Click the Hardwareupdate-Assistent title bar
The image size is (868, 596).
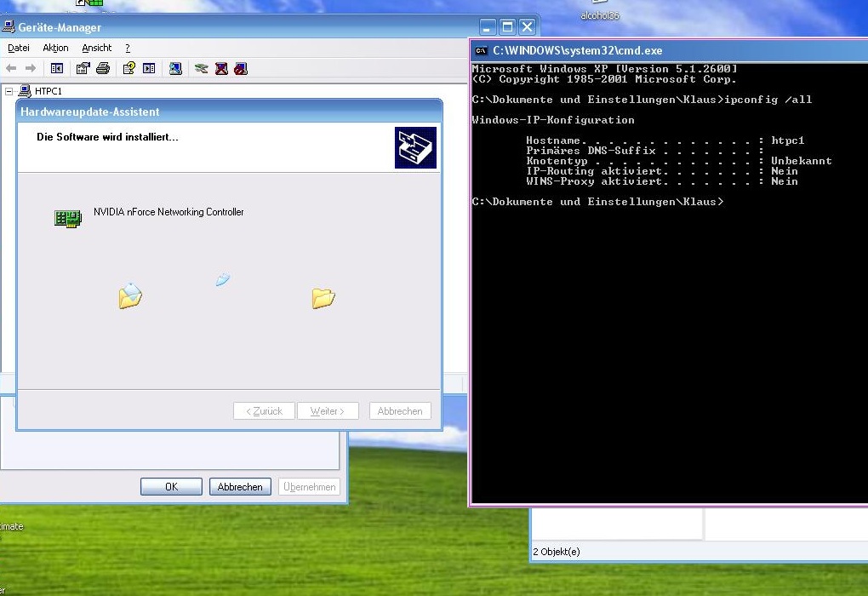pos(229,112)
